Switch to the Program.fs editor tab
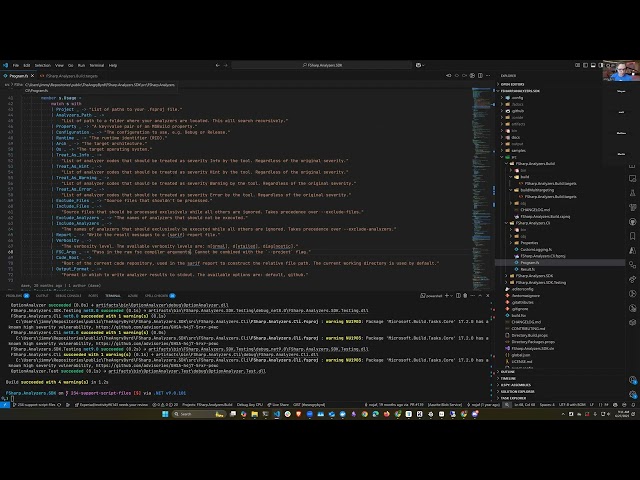This screenshot has width=640, height=480. tap(19, 76)
